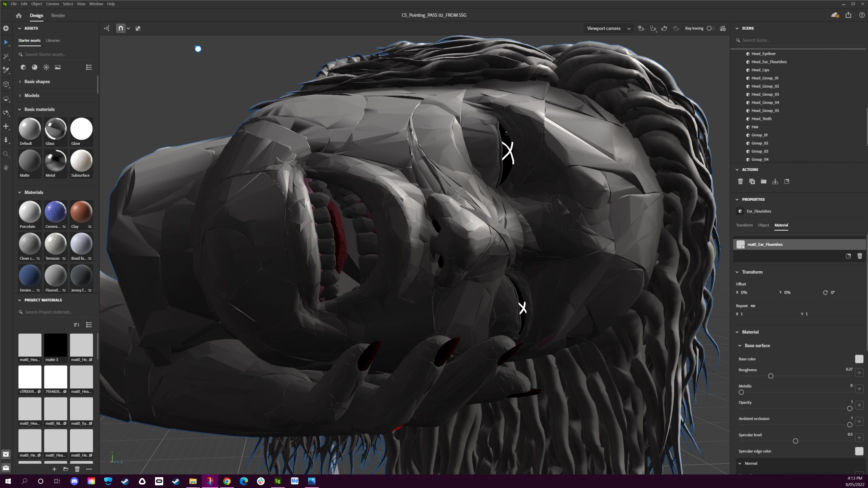This screenshot has height=488, width=868.
Task: Delete the selected object in Actions
Action: (x=740, y=181)
